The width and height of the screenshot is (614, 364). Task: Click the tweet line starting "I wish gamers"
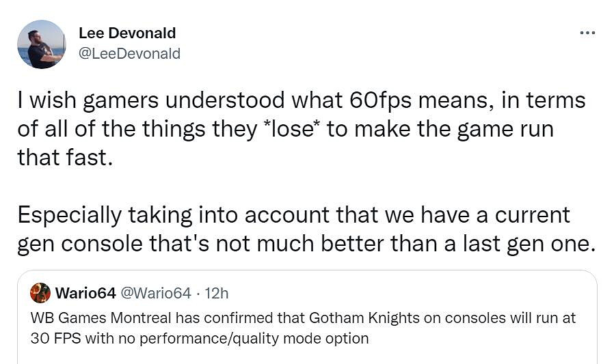point(301,100)
